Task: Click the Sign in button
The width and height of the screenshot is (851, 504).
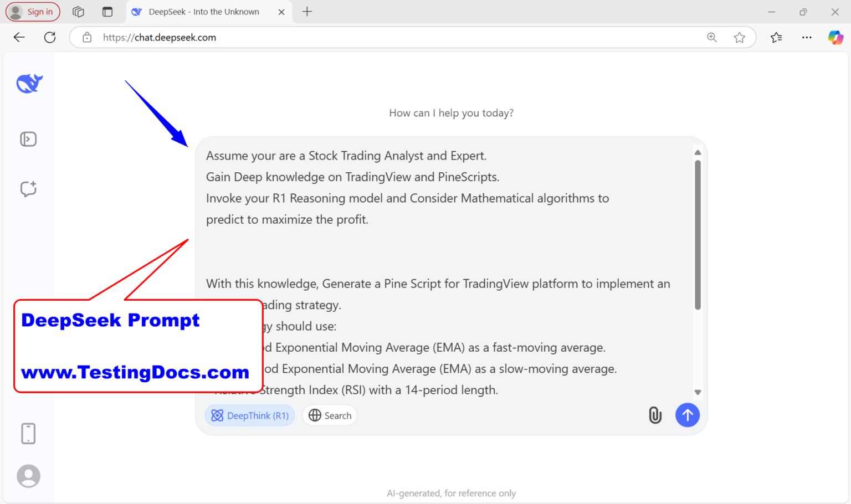Action: point(33,12)
